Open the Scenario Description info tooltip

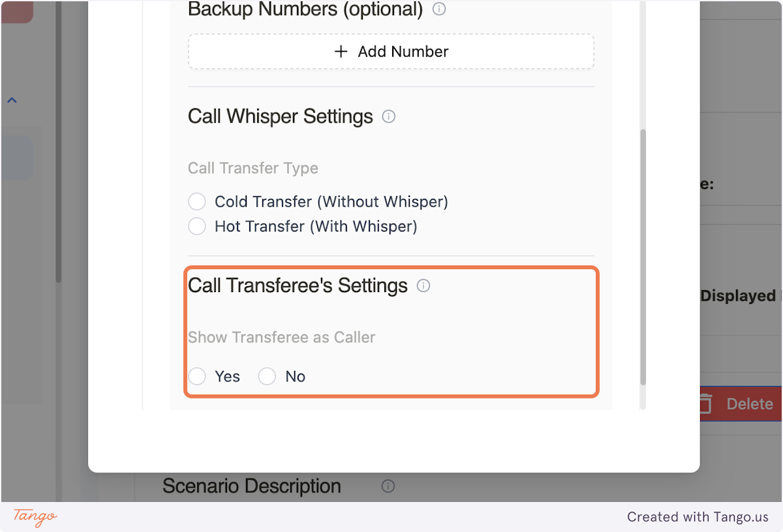(388, 486)
